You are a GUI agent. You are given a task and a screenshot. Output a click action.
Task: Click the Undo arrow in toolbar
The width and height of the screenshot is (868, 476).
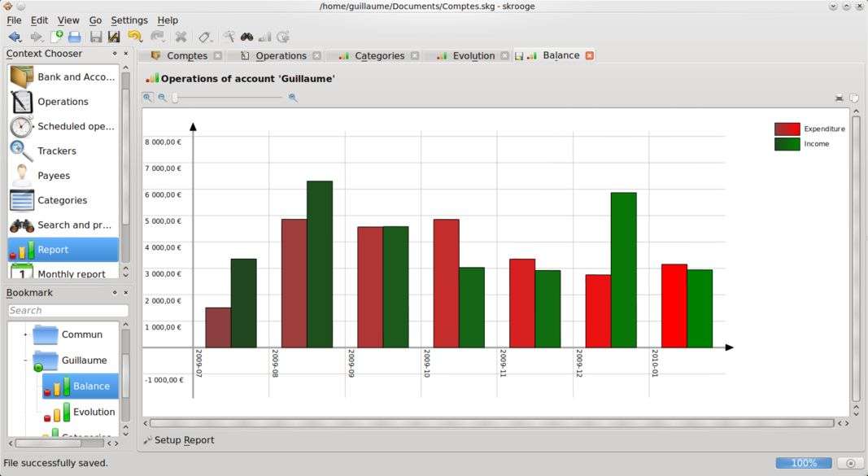pos(135,37)
